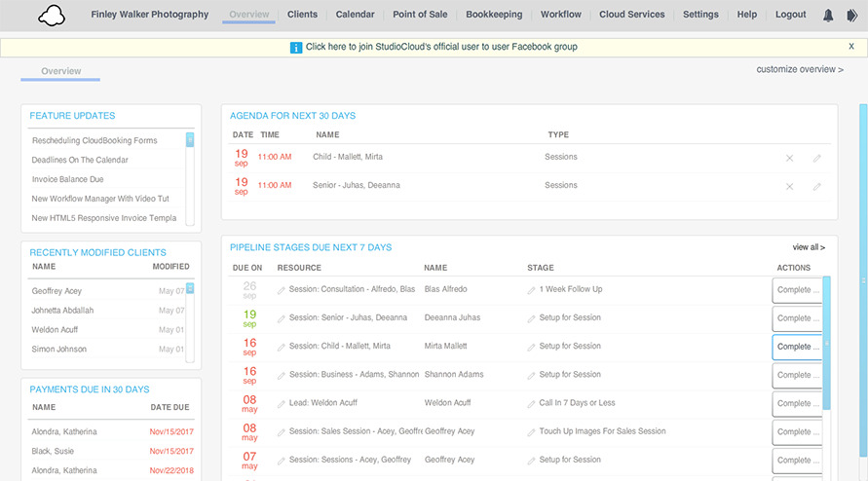Edit the 1 Week Follow Up stage pencil
The image size is (868, 481).
[x=532, y=290]
